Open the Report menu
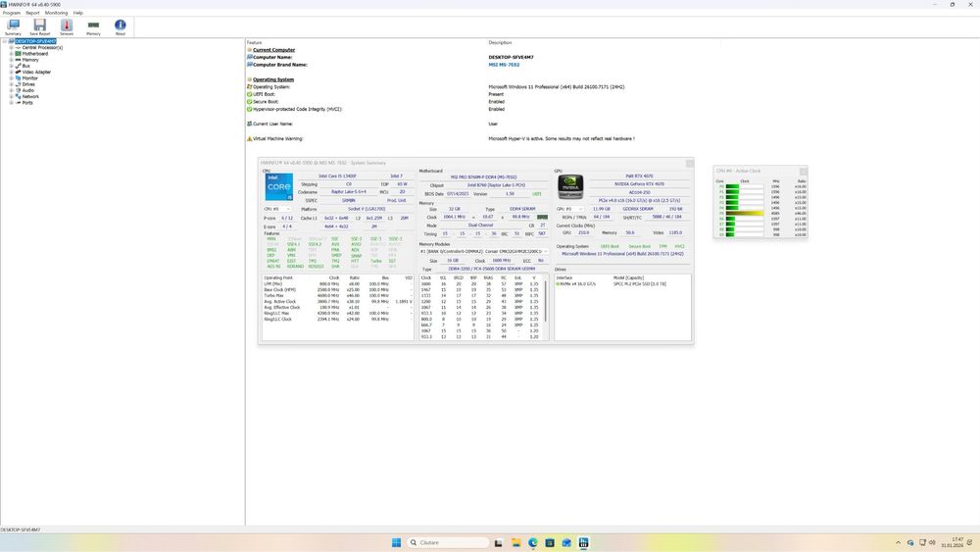Image resolution: width=980 pixels, height=552 pixels. coord(32,13)
